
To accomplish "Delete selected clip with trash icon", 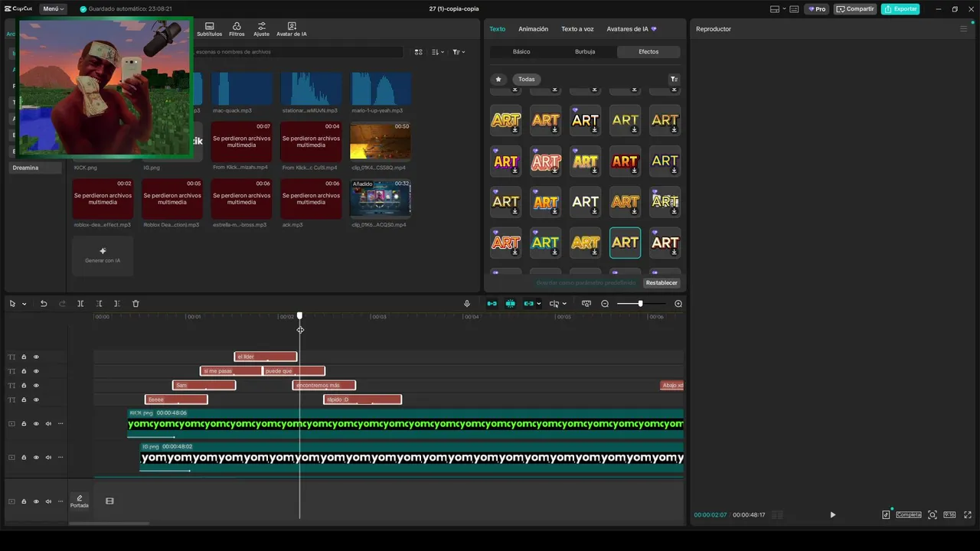I will pos(136,304).
